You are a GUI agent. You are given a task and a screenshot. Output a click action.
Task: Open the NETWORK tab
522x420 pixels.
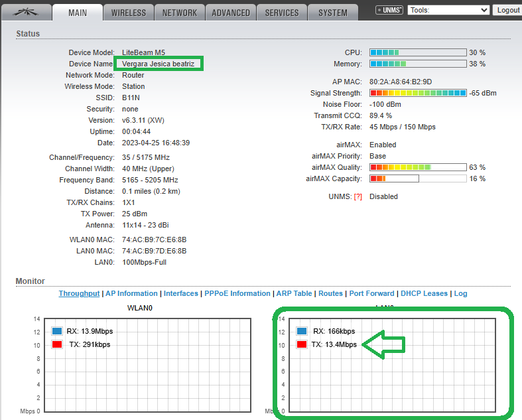(179, 13)
